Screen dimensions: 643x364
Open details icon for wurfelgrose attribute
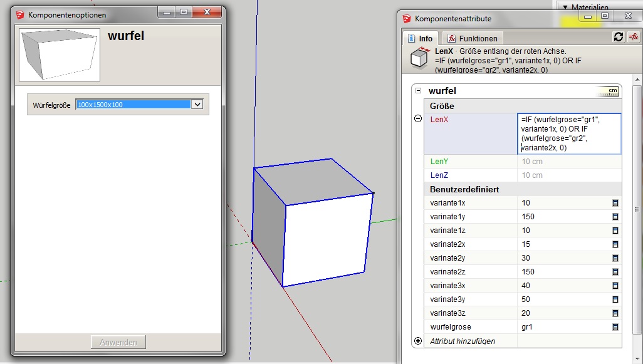point(615,327)
